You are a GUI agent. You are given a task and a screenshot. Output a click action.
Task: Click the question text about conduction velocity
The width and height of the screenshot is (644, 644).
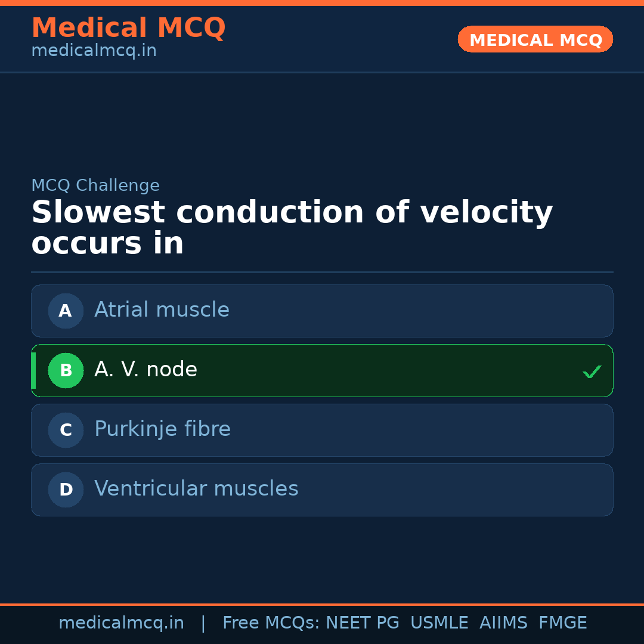[x=292, y=227]
